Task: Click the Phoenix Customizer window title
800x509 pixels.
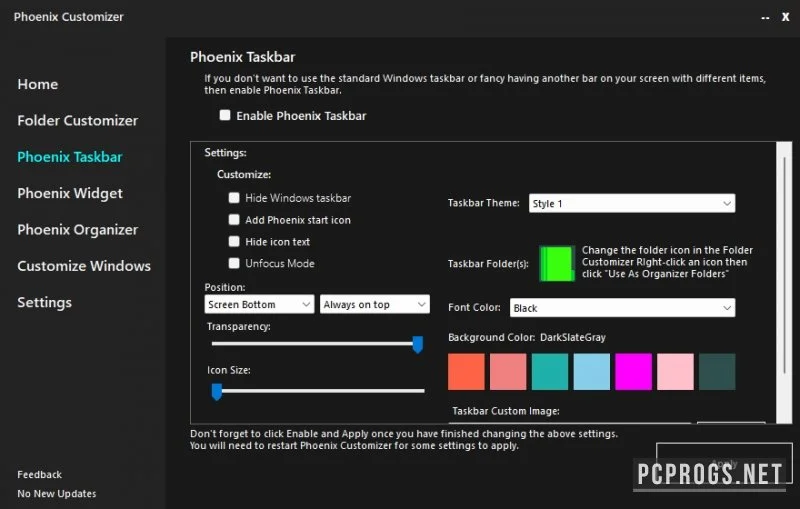Action: pyautogui.click(x=68, y=17)
